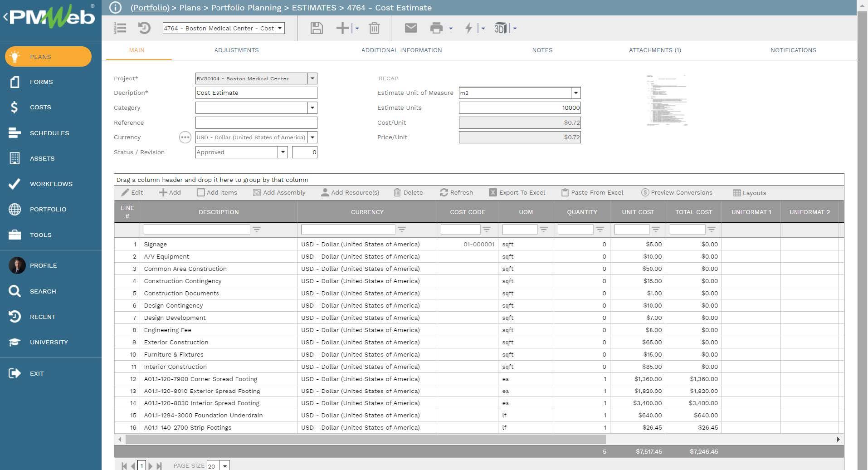Open Workflows in the sidebar
This screenshot has width=868, height=470.
tap(41, 184)
